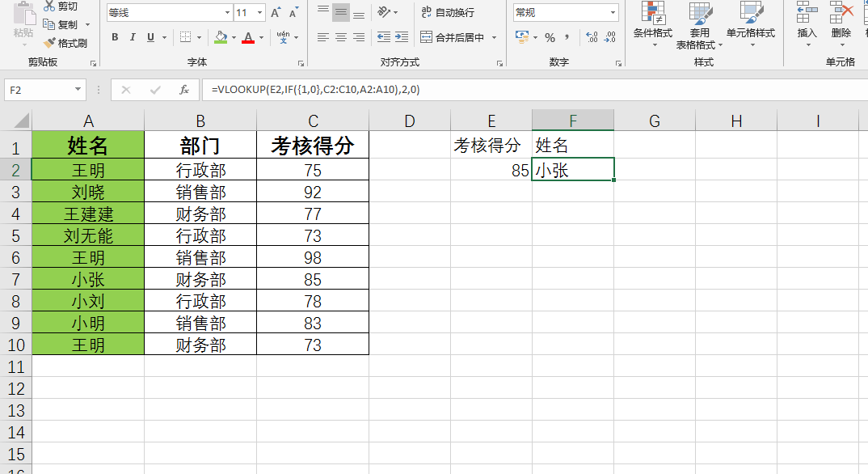Click the Increase Indent icon
The width and height of the screenshot is (868, 474).
point(401,37)
